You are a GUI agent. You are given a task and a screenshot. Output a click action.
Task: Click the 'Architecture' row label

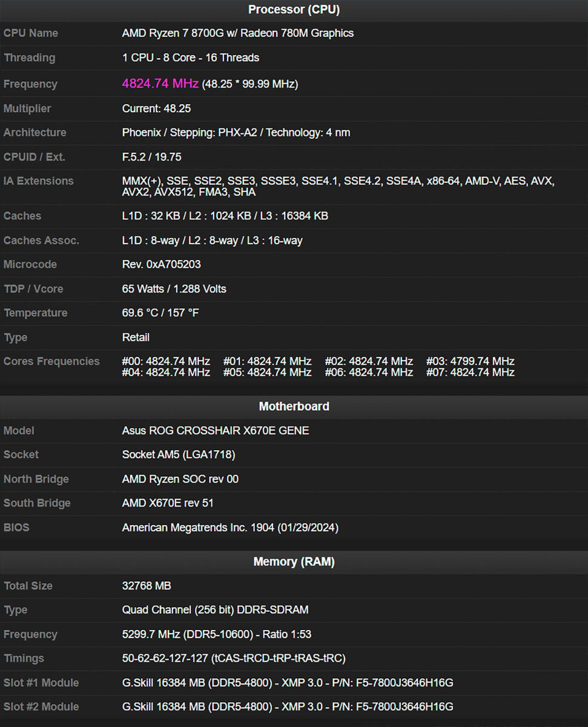click(x=35, y=132)
